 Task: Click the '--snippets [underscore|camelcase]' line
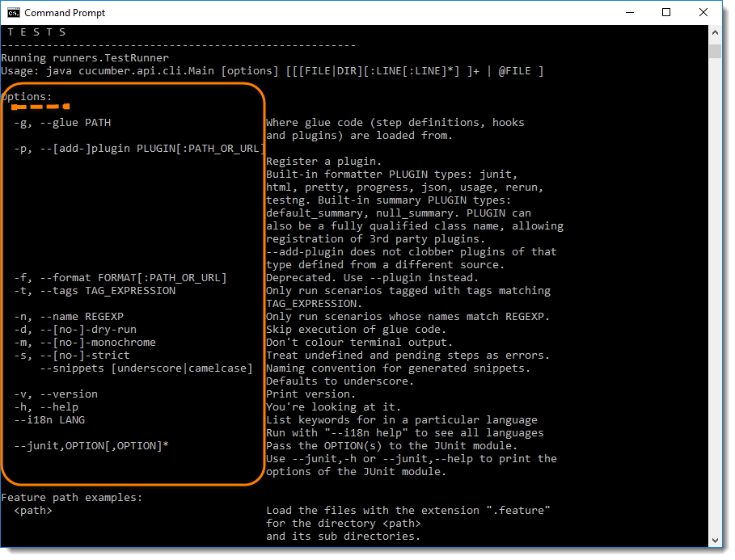(x=146, y=368)
